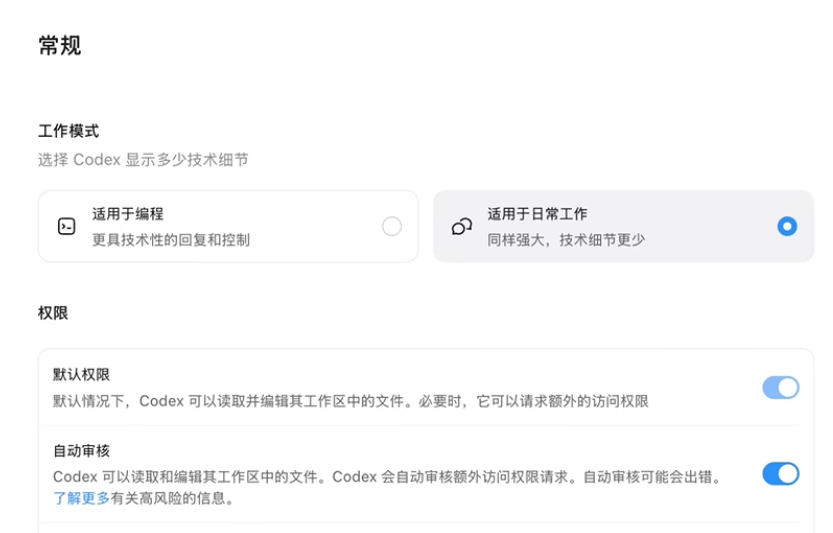
Task: Click the 有关高风险的信息 text
Action: 172,498
